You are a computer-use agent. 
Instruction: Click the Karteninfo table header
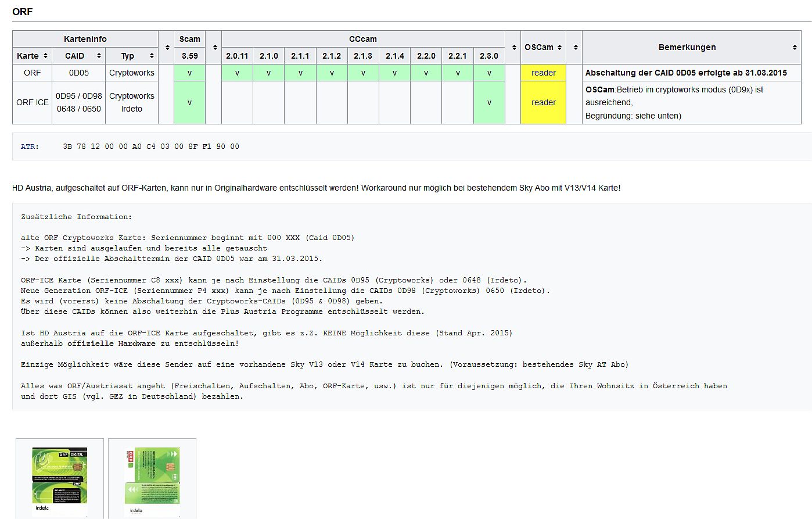pyautogui.click(x=85, y=39)
